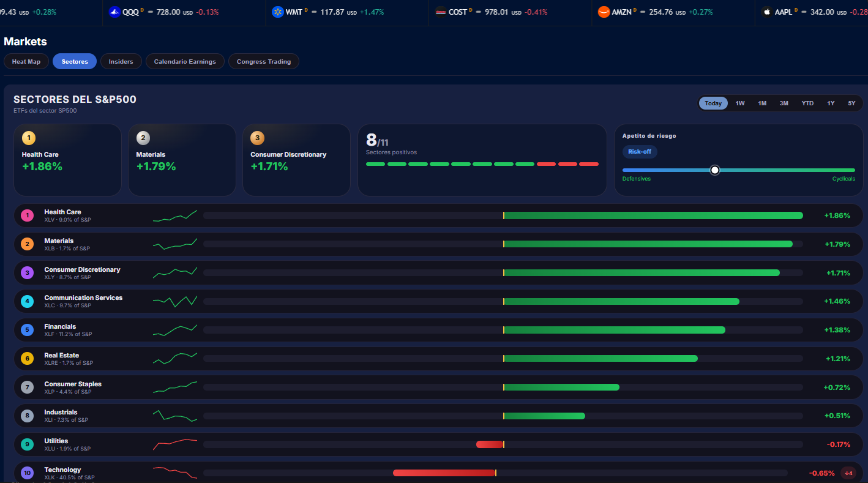Screen dimensions: 868x483
Task: Click the Industrials sparkline chart
Action: click(x=175, y=416)
